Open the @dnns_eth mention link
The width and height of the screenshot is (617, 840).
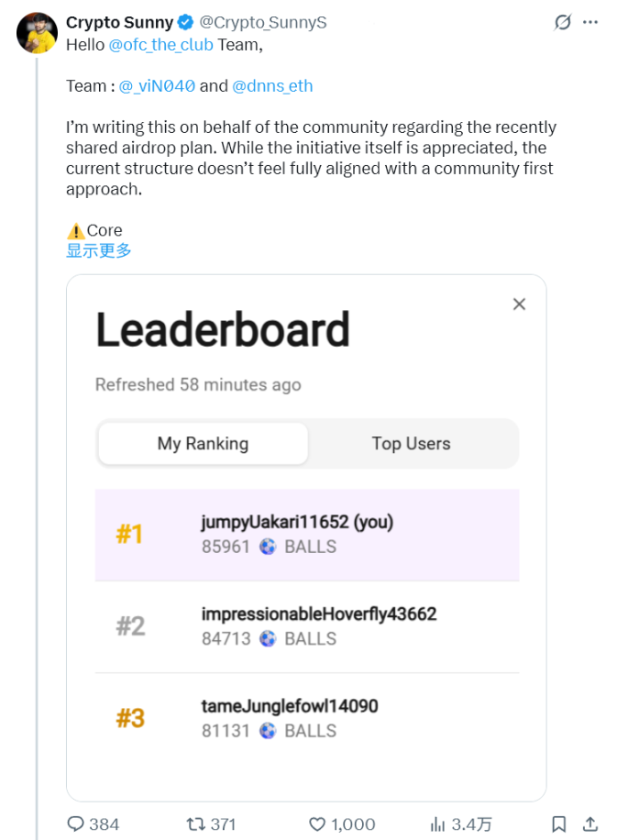point(272,85)
